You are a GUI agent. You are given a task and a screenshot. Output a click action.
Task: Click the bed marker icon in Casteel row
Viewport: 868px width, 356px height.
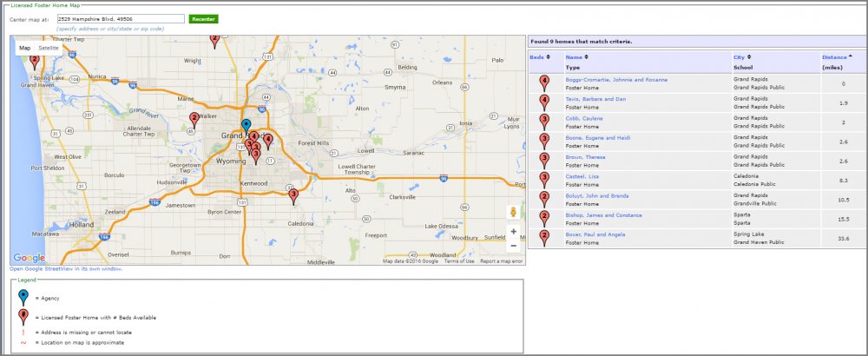click(544, 180)
